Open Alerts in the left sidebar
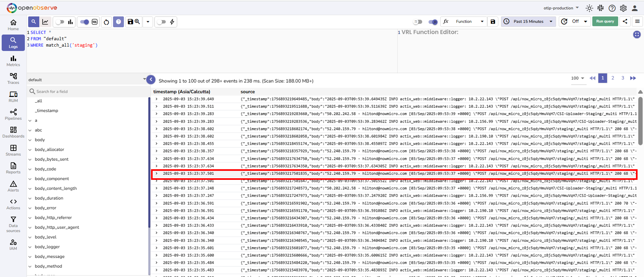644x277 pixels. pyautogui.click(x=13, y=186)
